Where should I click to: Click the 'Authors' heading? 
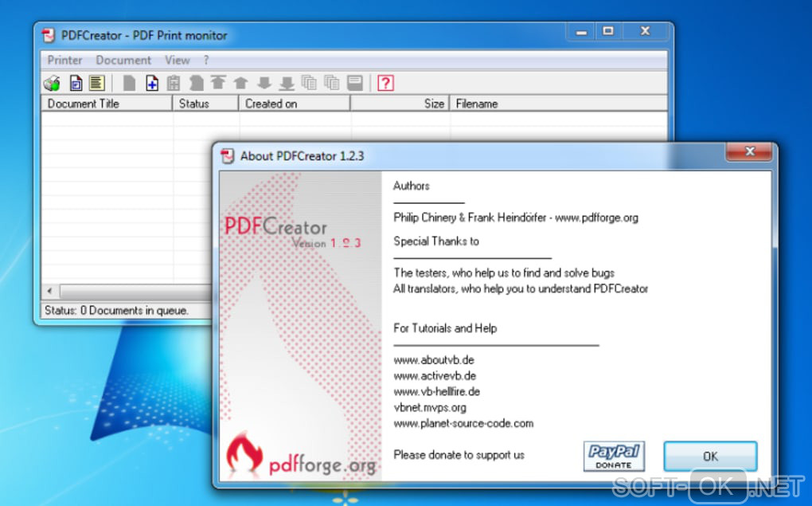tap(412, 186)
